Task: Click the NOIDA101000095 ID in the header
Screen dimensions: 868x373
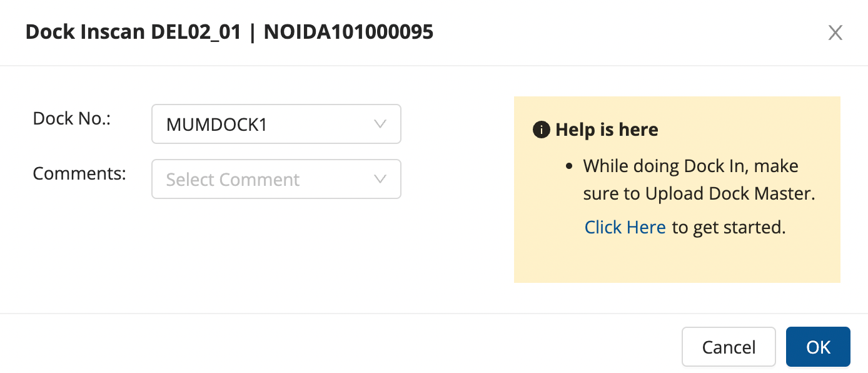Action: 348,33
